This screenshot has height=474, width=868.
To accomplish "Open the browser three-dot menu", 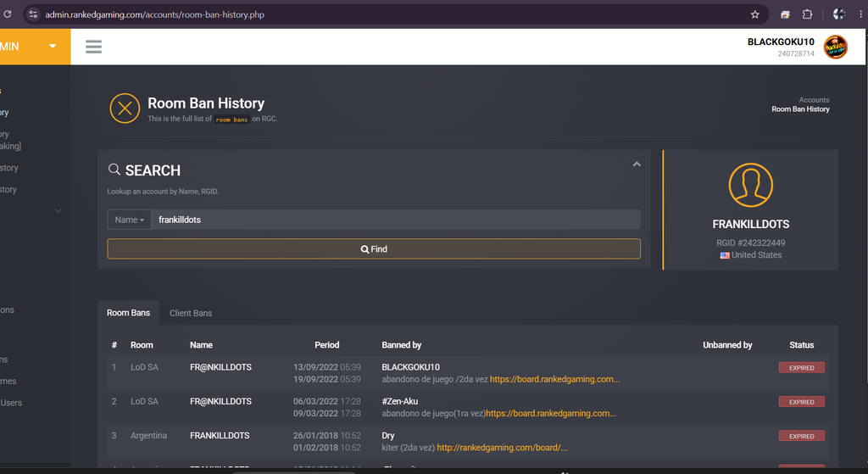I will 860,14.
